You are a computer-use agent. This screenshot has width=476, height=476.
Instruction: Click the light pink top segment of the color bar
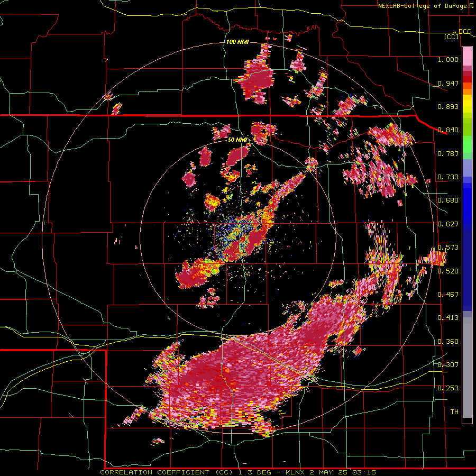pos(467,57)
